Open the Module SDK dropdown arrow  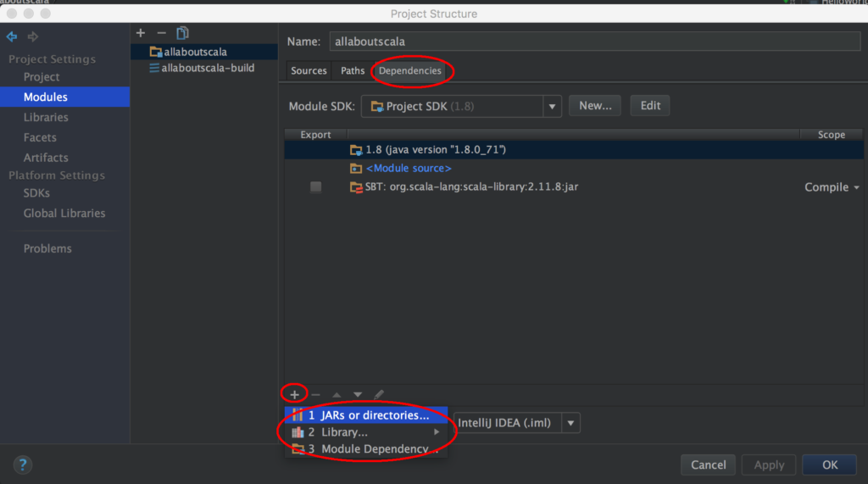tap(552, 106)
